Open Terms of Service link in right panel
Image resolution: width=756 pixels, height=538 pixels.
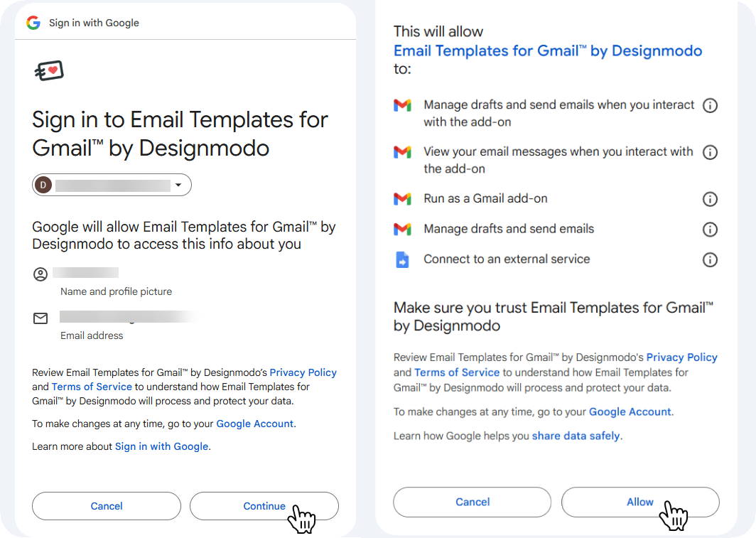click(457, 372)
